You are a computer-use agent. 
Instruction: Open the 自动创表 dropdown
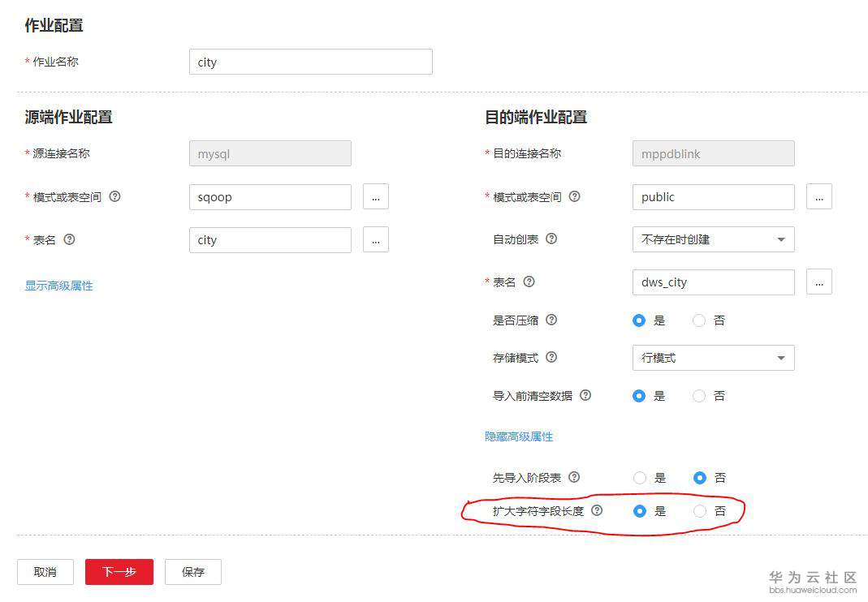pos(713,239)
